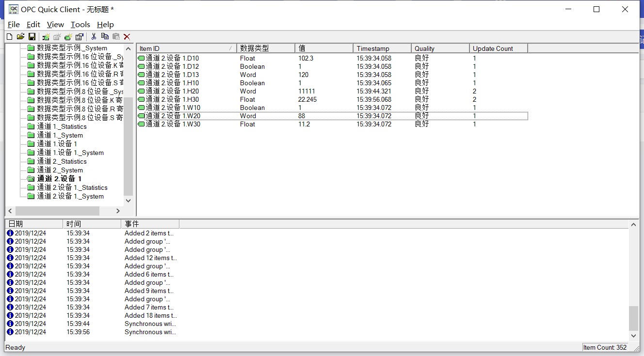This screenshot has width=644, height=356.
Task: Click the tag icon of item 通道 2.设备 1.H20
Action: pyautogui.click(x=142, y=91)
